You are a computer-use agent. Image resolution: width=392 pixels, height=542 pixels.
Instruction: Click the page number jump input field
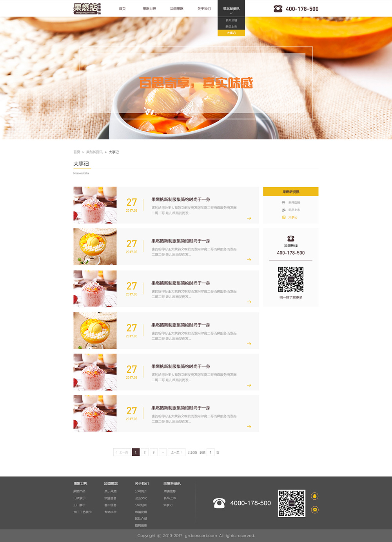pos(211,452)
